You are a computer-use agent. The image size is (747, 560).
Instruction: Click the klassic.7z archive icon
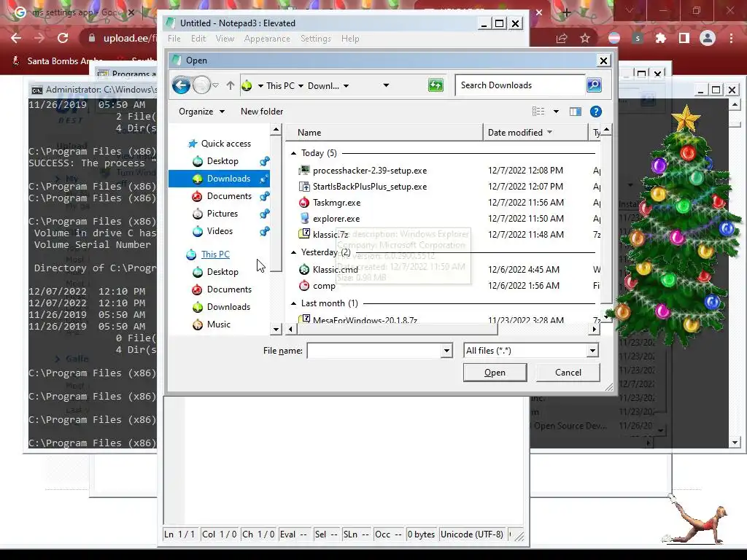coord(304,234)
